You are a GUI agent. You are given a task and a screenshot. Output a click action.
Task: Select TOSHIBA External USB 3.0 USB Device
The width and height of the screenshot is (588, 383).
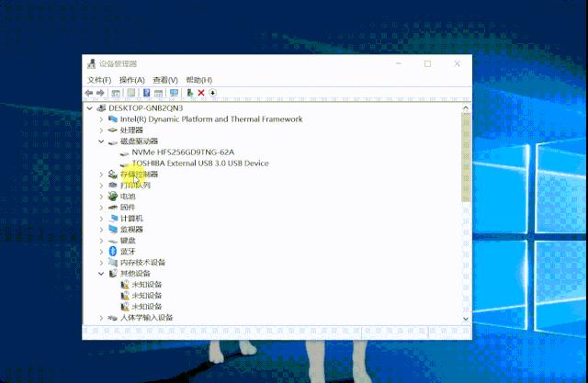[x=200, y=163]
